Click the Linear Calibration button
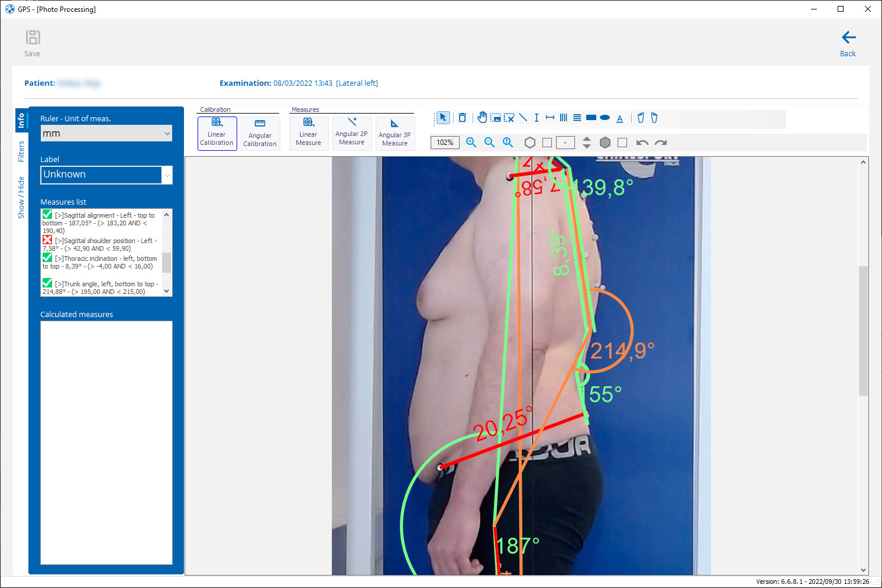882x588 pixels. click(217, 133)
